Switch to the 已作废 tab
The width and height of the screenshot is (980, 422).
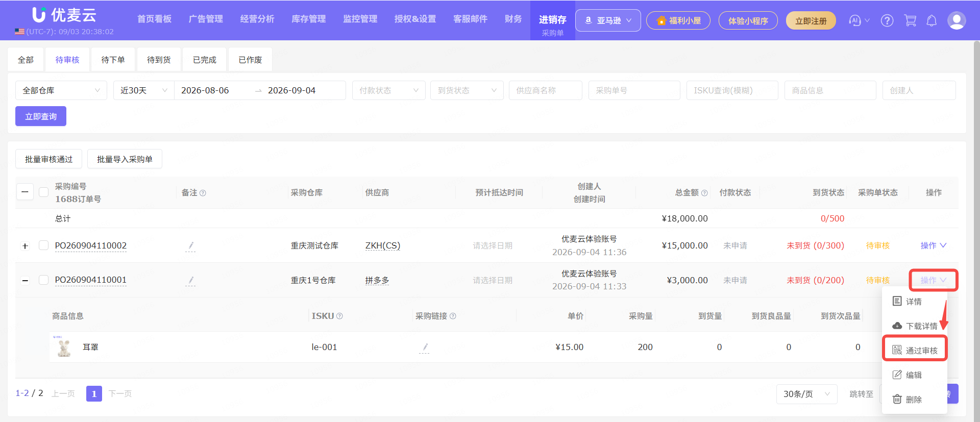tap(250, 60)
